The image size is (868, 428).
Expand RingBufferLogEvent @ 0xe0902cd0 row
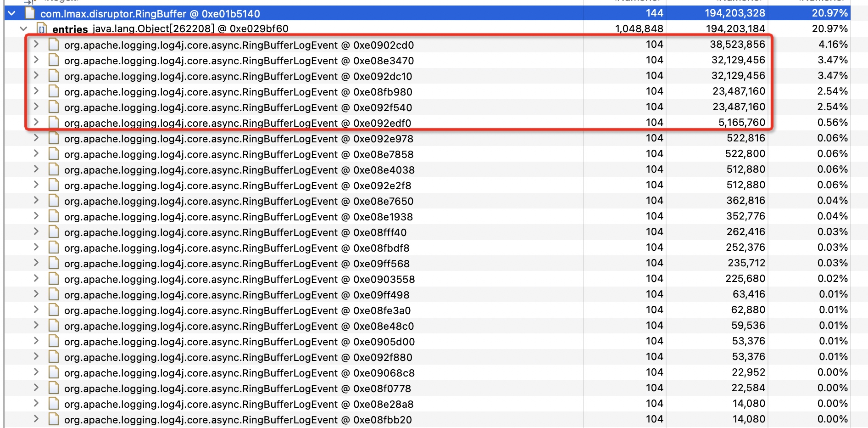pyautogui.click(x=36, y=45)
